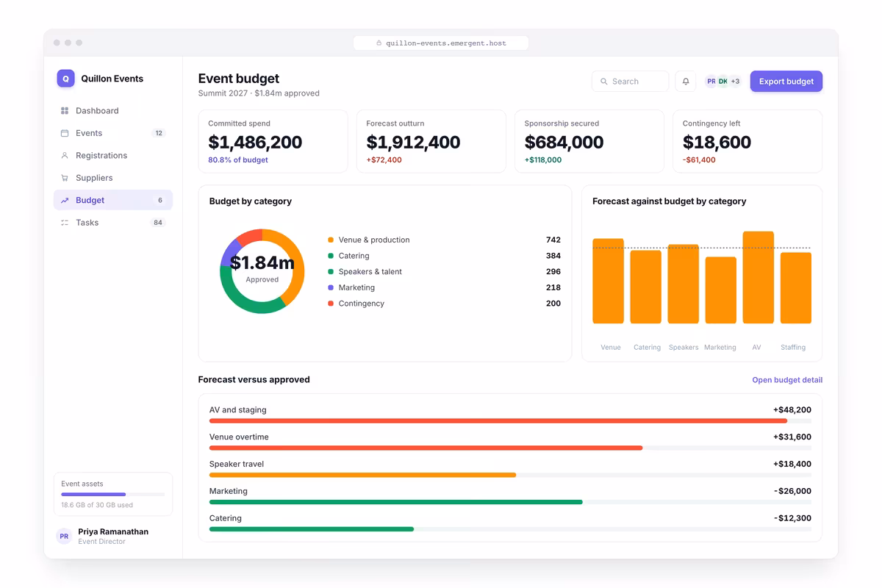Click the Event assets storage progress bar
The height and width of the screenshot is (588, 882).
[x=113, y=495]
